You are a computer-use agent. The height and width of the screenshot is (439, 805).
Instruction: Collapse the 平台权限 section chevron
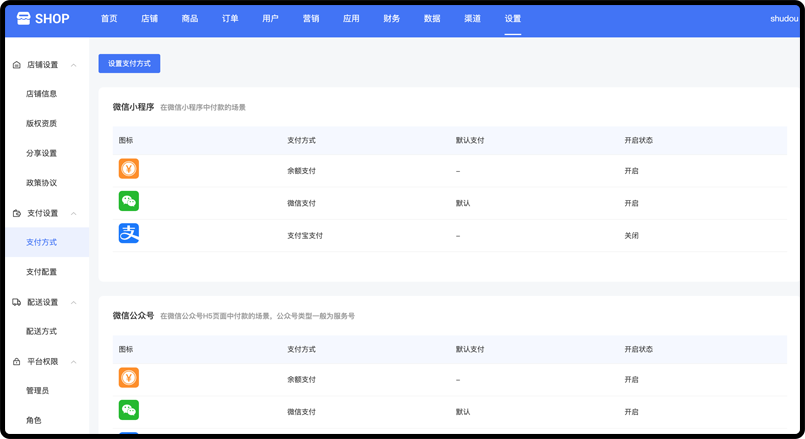pos(73,361)
